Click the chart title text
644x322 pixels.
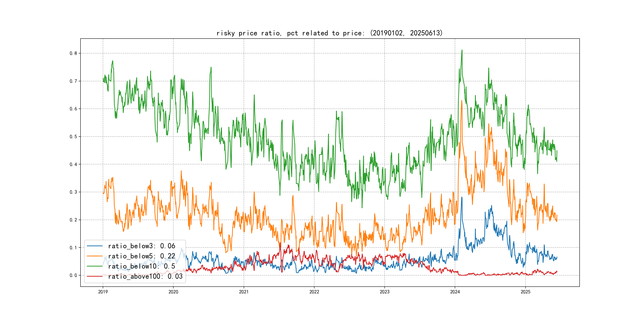click(329, 33)
